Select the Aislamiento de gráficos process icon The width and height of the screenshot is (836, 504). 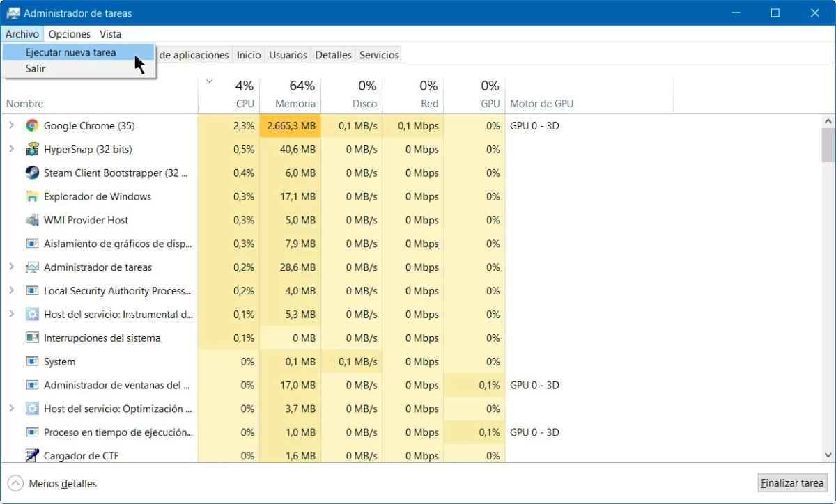[32, 244]
